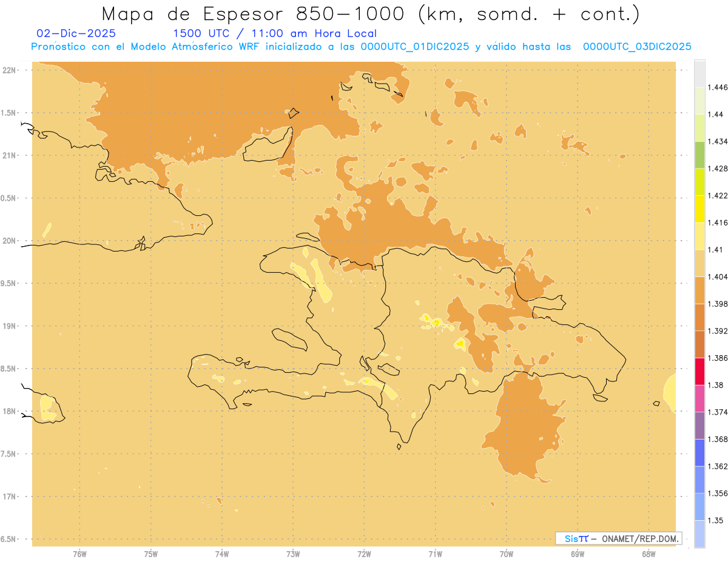Click the colorbar value 1.368

(718, 439)
